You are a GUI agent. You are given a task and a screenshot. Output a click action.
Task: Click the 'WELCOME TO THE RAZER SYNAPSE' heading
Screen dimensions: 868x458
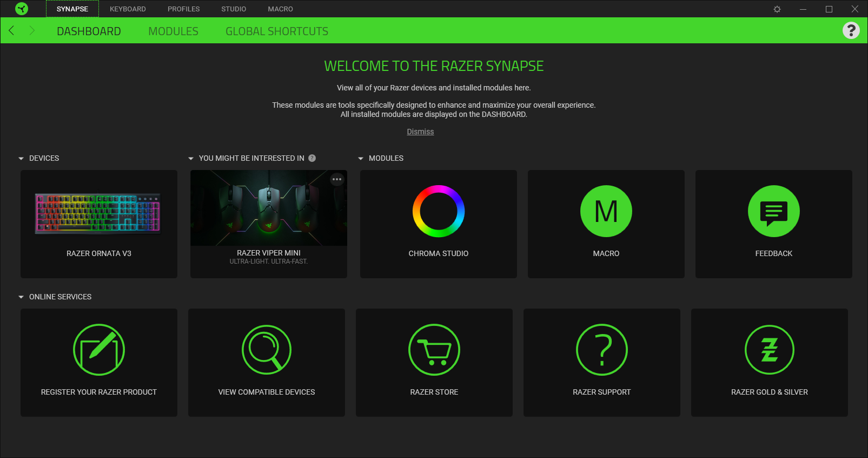click(x=434, y=66)
